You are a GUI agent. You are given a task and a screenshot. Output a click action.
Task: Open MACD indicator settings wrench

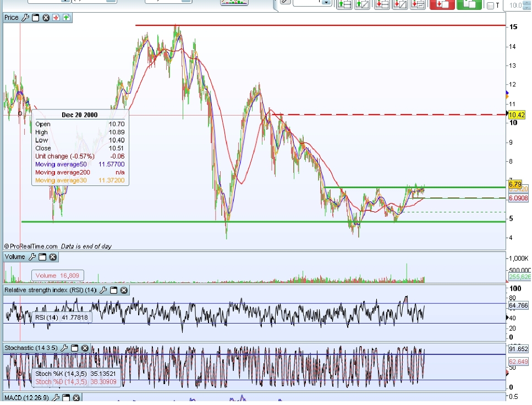(56, 397)
